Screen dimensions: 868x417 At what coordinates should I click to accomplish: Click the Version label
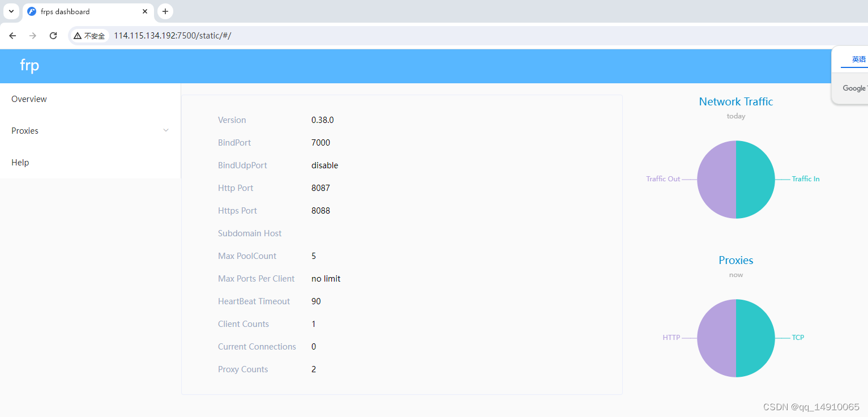[232, 120]
